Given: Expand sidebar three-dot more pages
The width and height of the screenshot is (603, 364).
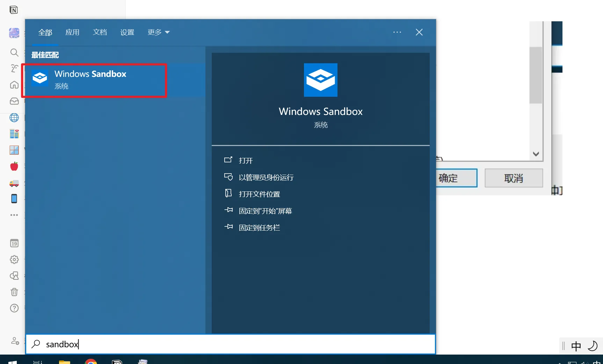Looking at the screenshot, I should 14,215.
